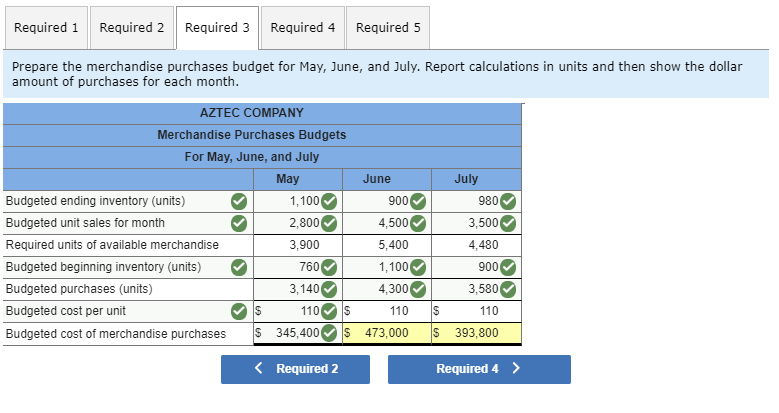The image size is (779, 413).
Task: Click checkmark next to June ending inventory 900
Action: point(418,202)
